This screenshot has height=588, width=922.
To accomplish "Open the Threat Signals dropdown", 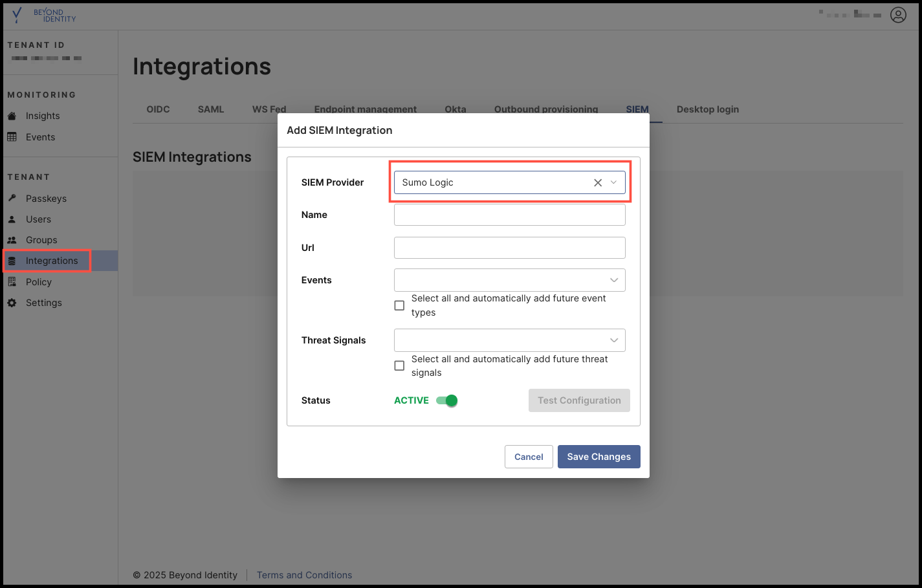I will point(509,340).
